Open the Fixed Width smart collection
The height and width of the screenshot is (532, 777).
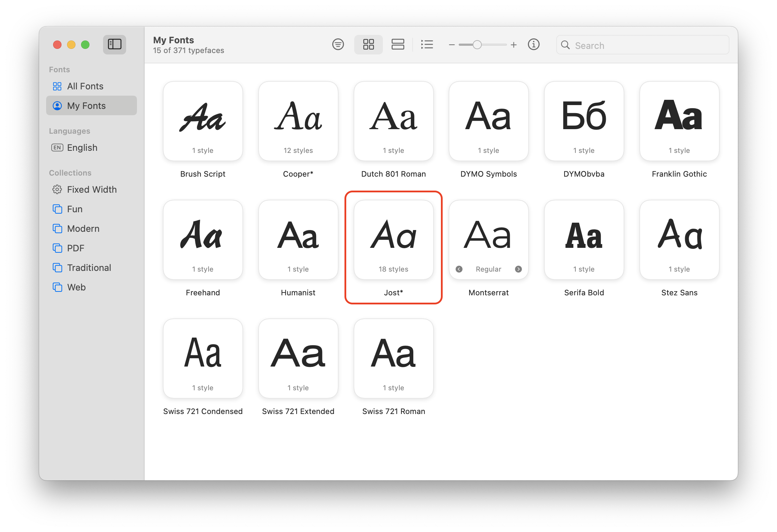coord(92,190)
